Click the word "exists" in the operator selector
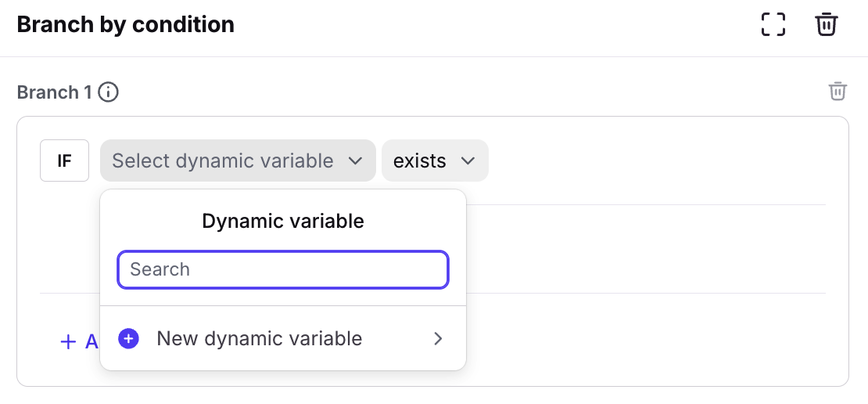Image resolution: width=868 pixels, height=404 pixels. 420,161
